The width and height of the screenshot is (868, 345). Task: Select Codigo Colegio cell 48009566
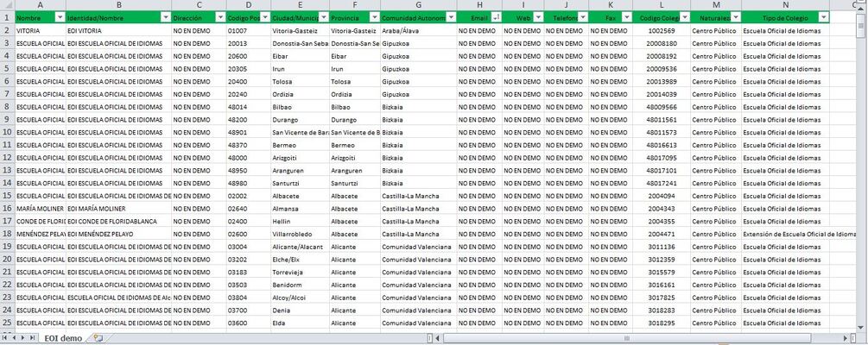tap(662, 107)
